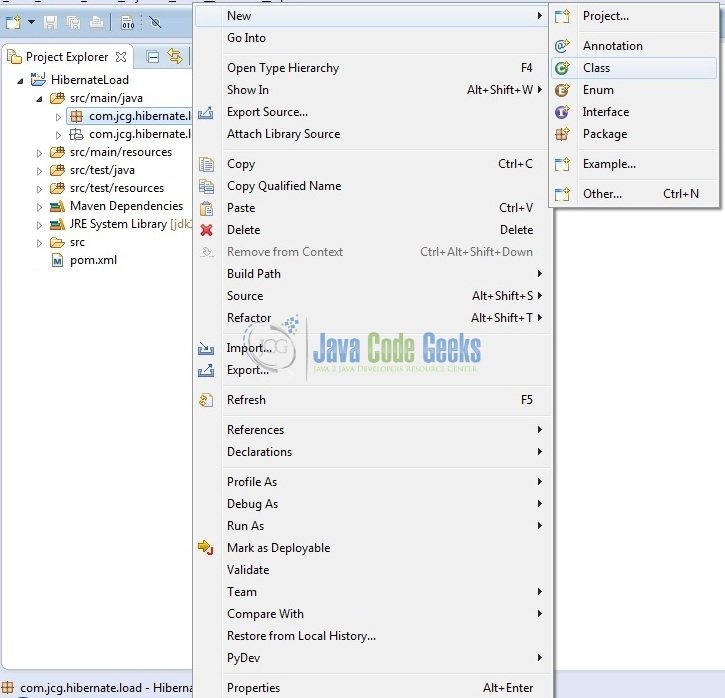
Task: Expand src/test/java folder
Action: pyautogui.click(x=39, y=171)
